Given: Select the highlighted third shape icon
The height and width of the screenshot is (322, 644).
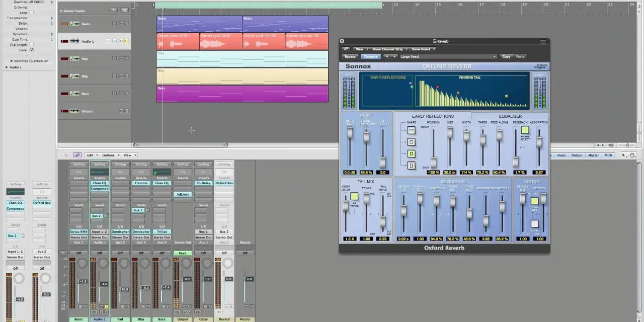Looking at the screenshot, I should tap(411, 153).
